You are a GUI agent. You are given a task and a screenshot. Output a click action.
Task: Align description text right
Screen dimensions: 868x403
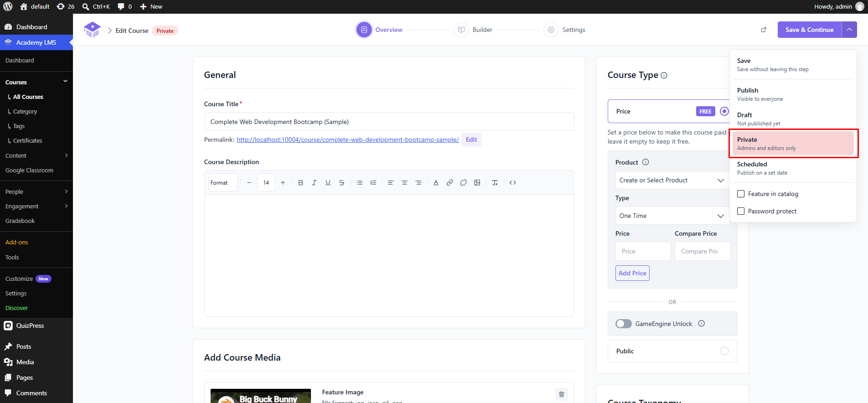pyautogui.click(x=418, y=183)
